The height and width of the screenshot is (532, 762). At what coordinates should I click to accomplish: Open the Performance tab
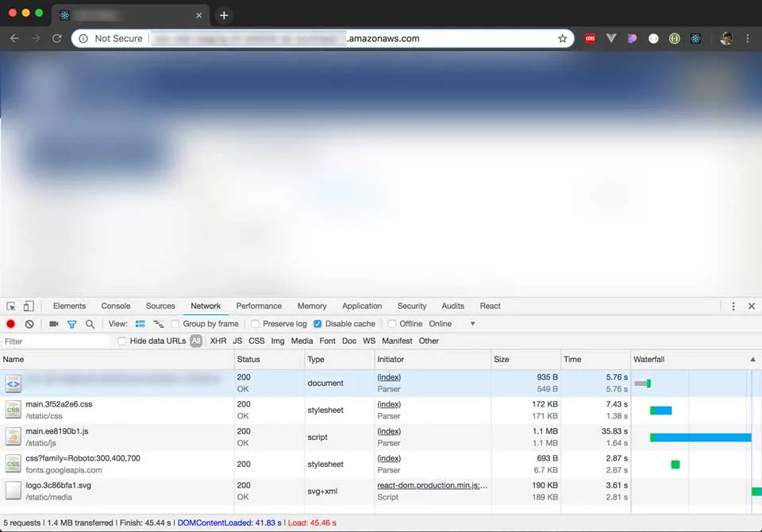tap(259, 306)
